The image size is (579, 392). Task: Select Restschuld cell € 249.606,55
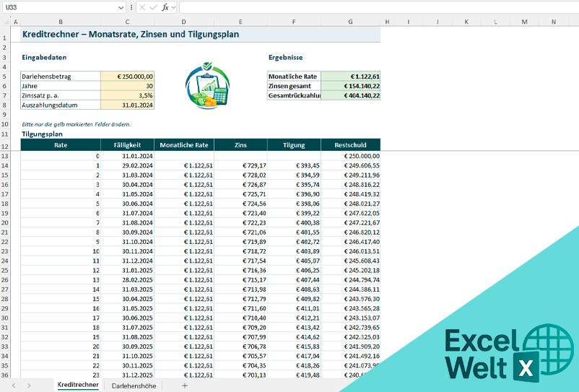350,166
